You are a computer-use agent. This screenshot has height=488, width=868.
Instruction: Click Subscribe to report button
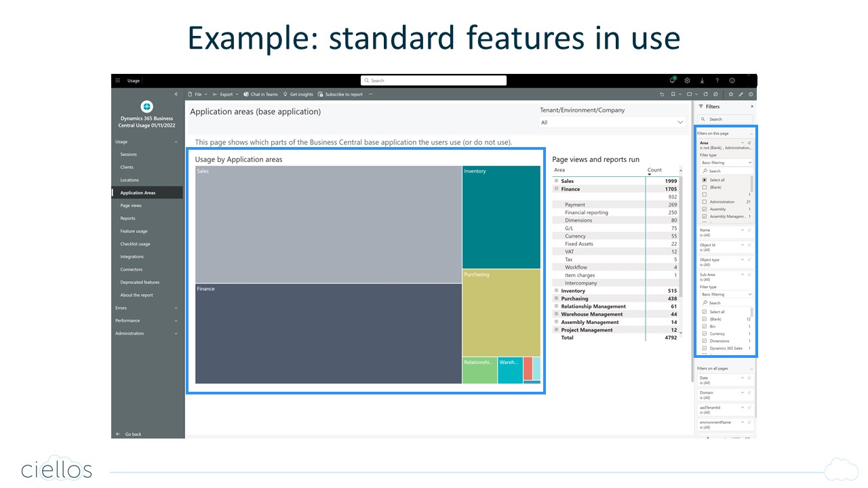point(341,94)
